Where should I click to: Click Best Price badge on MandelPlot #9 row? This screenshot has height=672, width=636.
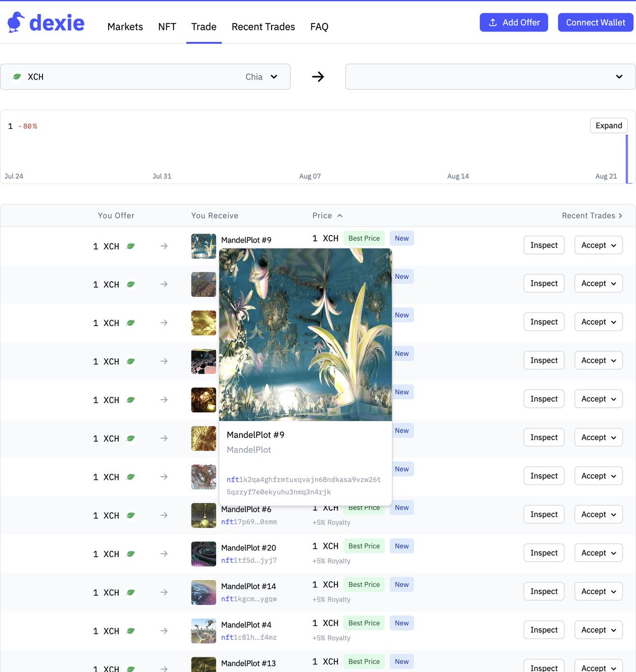coord(364,239)
